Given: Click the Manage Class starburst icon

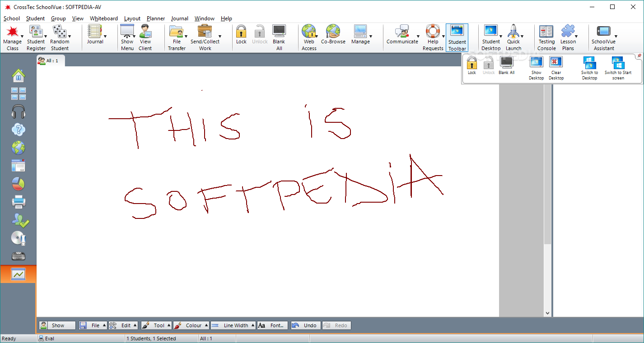Looking at the screenshot, I should coord(12,32).
